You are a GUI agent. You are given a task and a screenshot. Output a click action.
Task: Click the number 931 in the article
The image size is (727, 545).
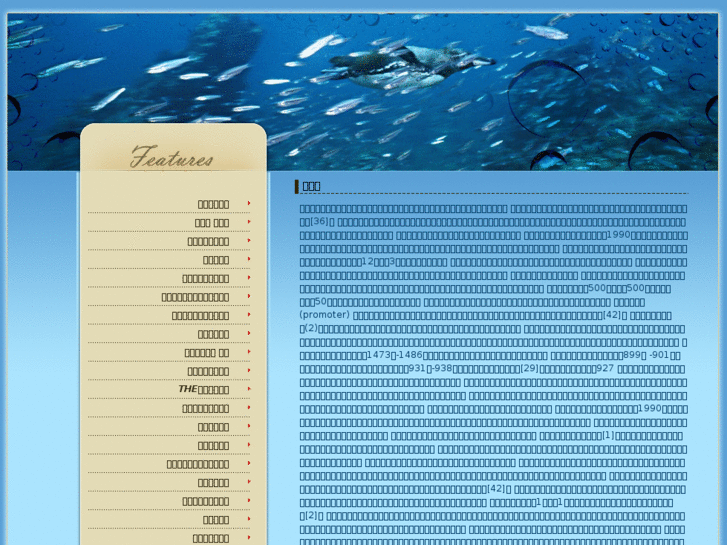[x=417, y=368]
